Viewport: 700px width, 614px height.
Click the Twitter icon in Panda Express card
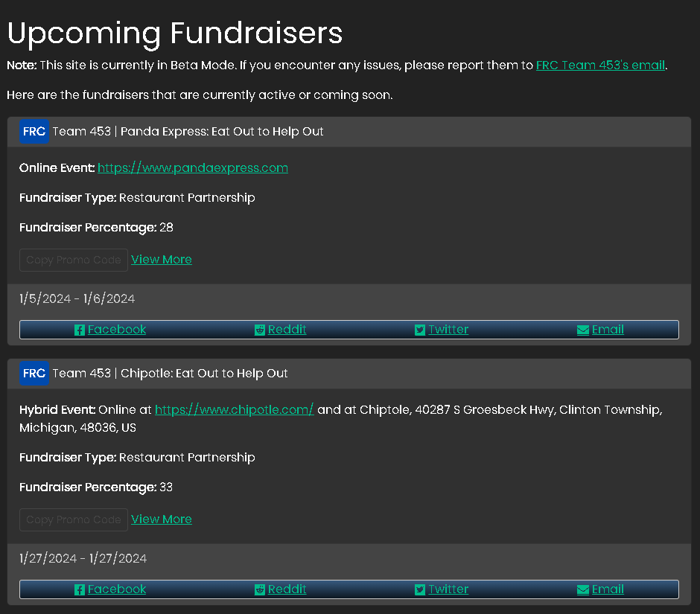[x=420, y=330]
